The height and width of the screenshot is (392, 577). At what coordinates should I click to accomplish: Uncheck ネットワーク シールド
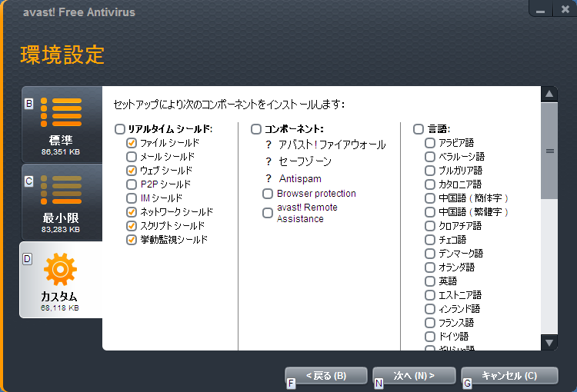132,212
